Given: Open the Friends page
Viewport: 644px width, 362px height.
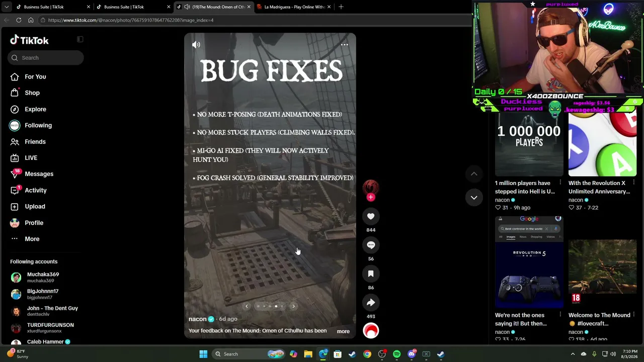Looking at the screenshot, I should click(x=35, y=142).
